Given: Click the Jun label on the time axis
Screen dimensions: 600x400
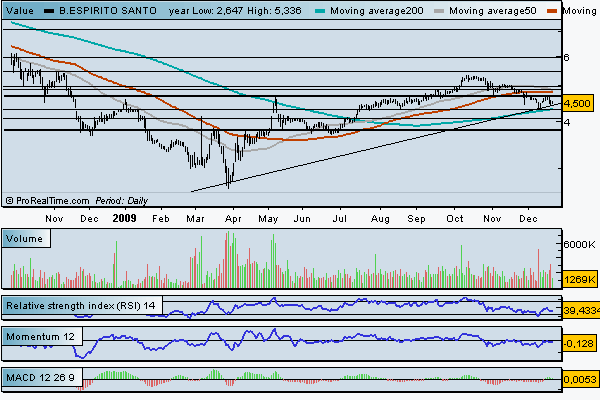Looking at the screenshot, I should pos(302,219).
